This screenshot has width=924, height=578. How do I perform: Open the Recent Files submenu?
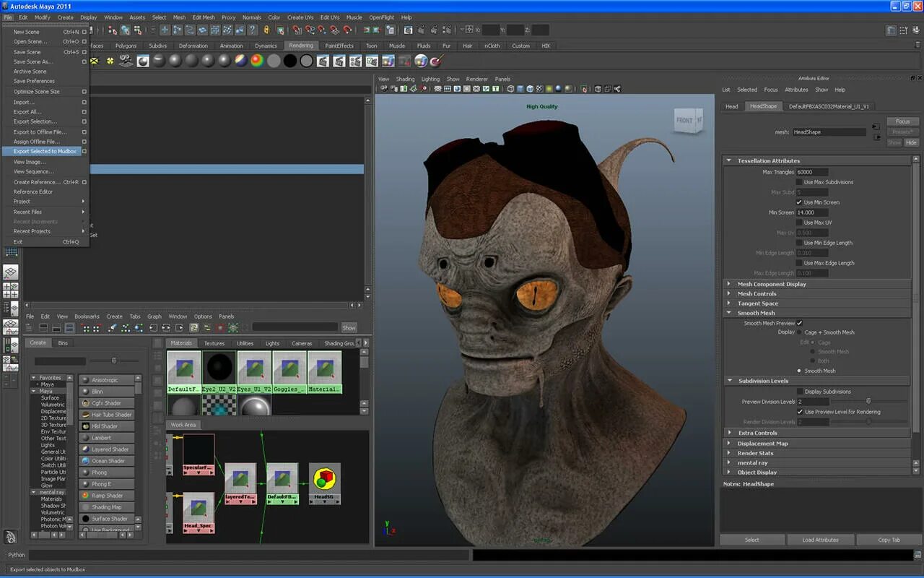point(45,212)
